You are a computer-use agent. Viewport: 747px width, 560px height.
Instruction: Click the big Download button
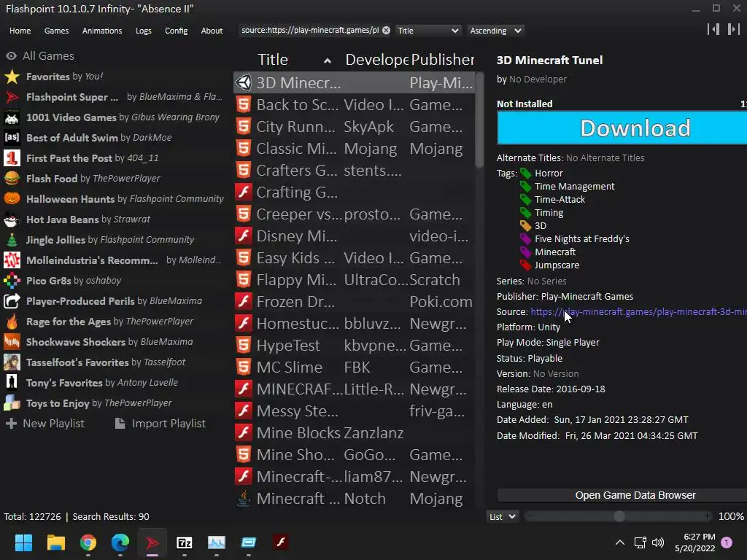tap(622, 128)
